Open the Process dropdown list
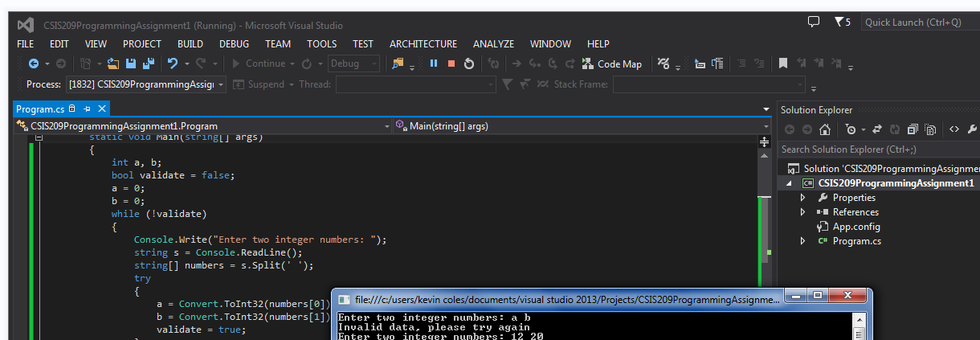The width and height of the screenshot is (980, 340). 221,84
